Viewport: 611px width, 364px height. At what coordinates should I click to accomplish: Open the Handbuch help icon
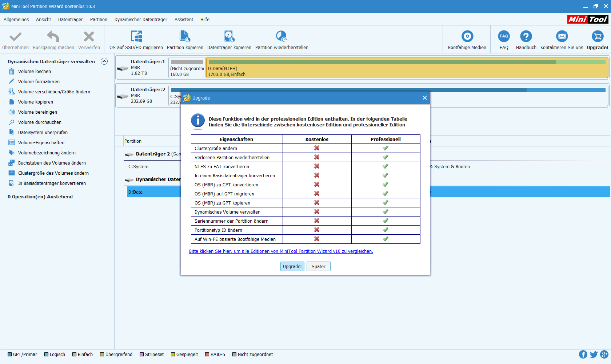pos(526,36)
